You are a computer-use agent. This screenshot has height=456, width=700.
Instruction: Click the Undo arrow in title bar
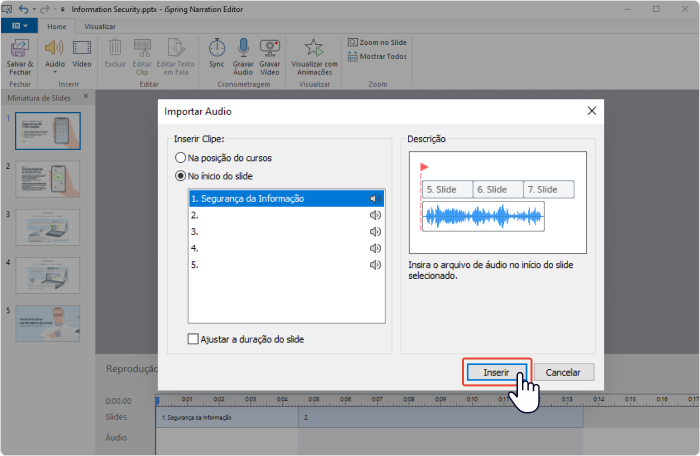pos(23,9)
